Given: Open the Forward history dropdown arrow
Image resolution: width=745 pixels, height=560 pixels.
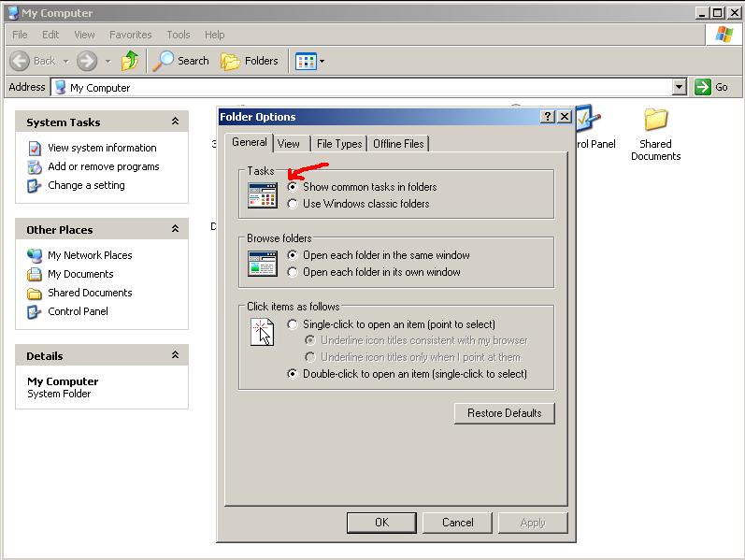Looking at the screenshot, I should coord(108,62).
